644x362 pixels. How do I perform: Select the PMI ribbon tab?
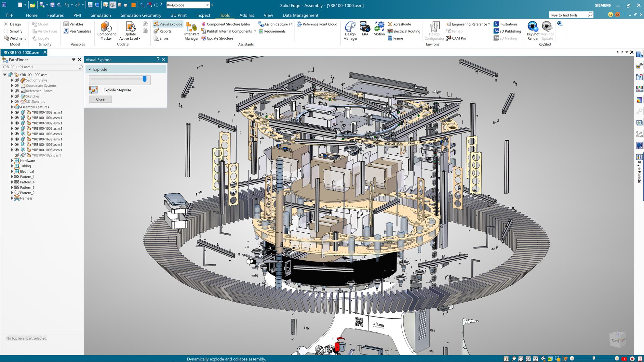tap(77, 15)
